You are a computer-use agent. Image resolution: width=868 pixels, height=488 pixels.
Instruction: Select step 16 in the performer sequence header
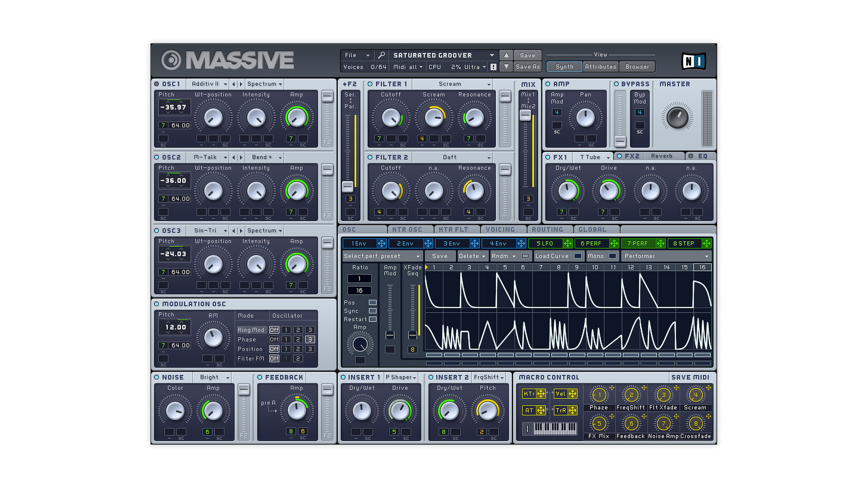pyautogui.click(x=703, y=267)
